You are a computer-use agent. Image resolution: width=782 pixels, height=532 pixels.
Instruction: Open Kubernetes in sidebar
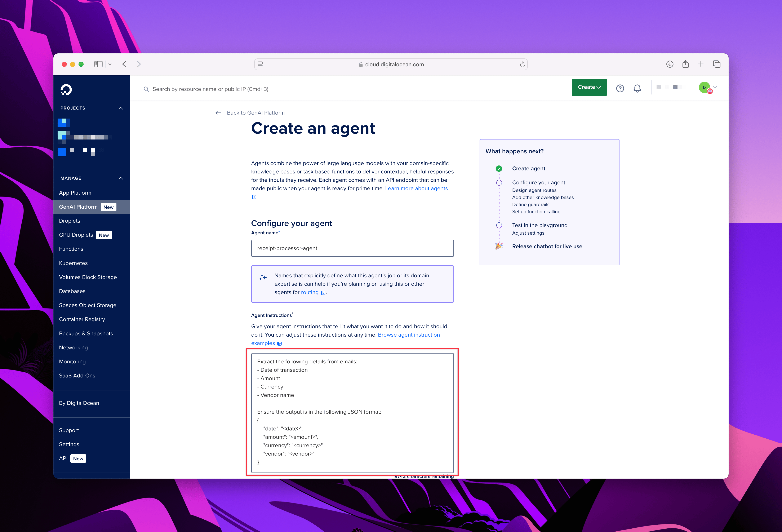pyautogui.click(x=73, y=263)
